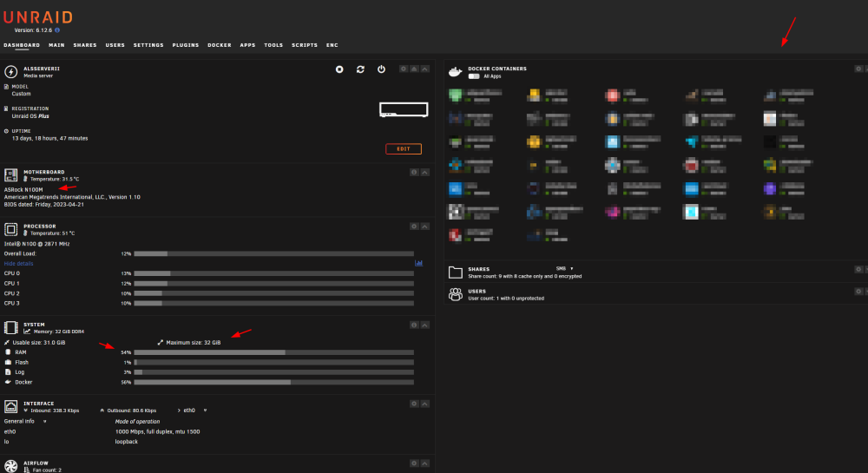The width and height of the screenshot is (868, 473).
Task: Open the Docker tab in navigation
Action: click(x=220, y=45)
